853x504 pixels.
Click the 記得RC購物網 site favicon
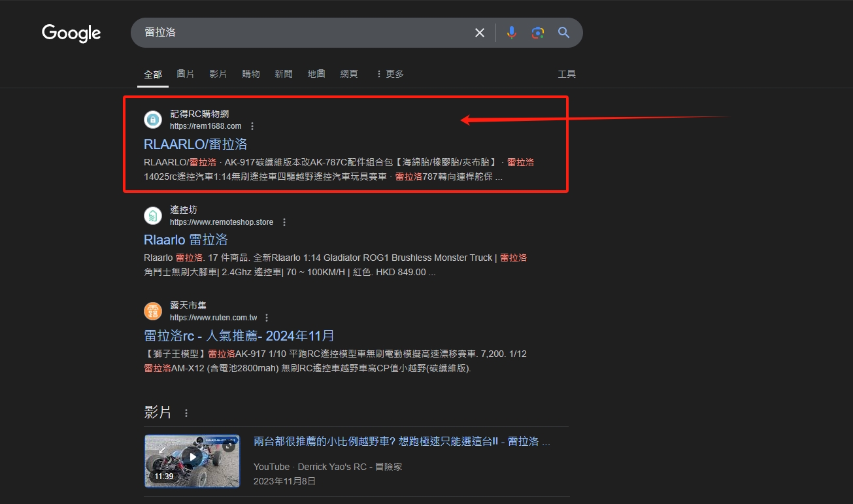point(153,120)
